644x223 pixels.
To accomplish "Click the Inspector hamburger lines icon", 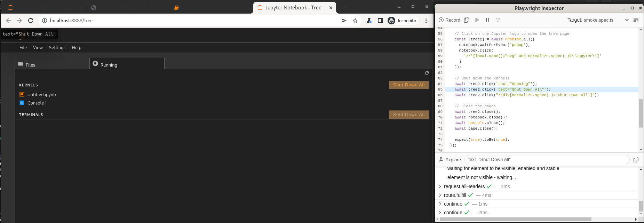I will coord(636,20).
